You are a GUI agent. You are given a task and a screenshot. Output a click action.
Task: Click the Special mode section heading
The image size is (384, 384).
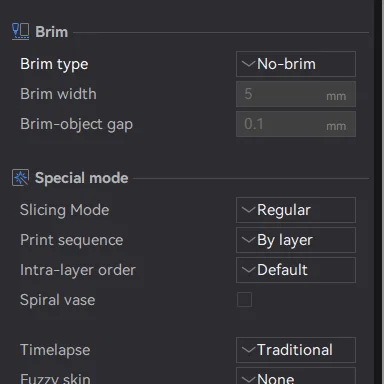point(82,178)
